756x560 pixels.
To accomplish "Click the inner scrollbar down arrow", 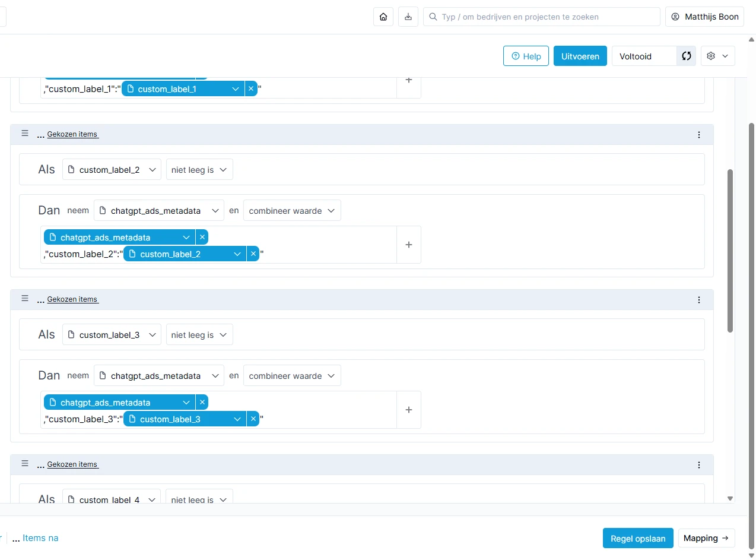I will pos(730,498).
